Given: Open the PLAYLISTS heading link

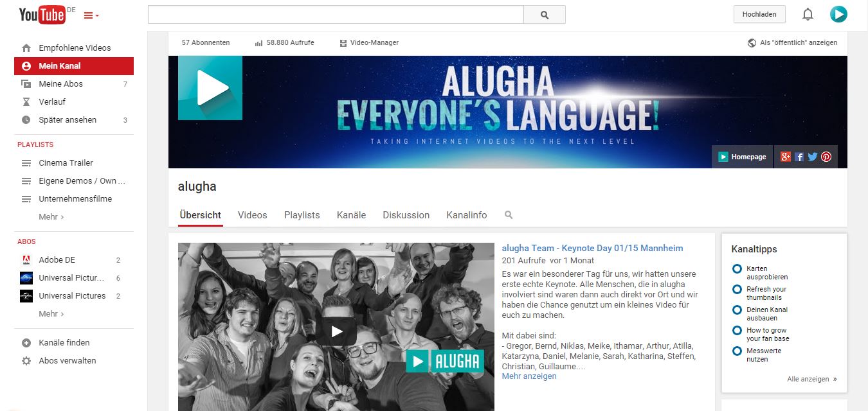Looking at the screenshot, I should pyautogui.click(x=35, y=145).
